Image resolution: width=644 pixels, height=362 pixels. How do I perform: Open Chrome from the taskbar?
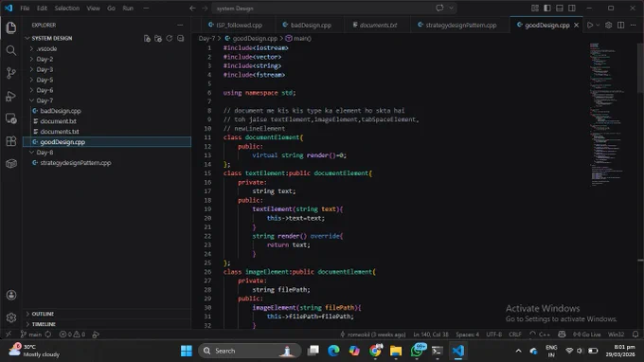375,351
